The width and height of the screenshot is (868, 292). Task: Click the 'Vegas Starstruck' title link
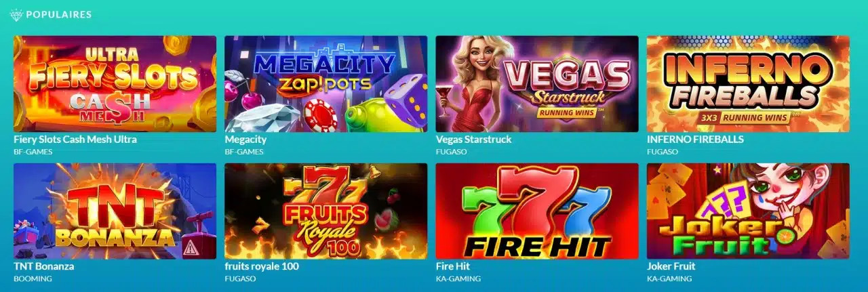pyautogui.click(x=473, y=140)
